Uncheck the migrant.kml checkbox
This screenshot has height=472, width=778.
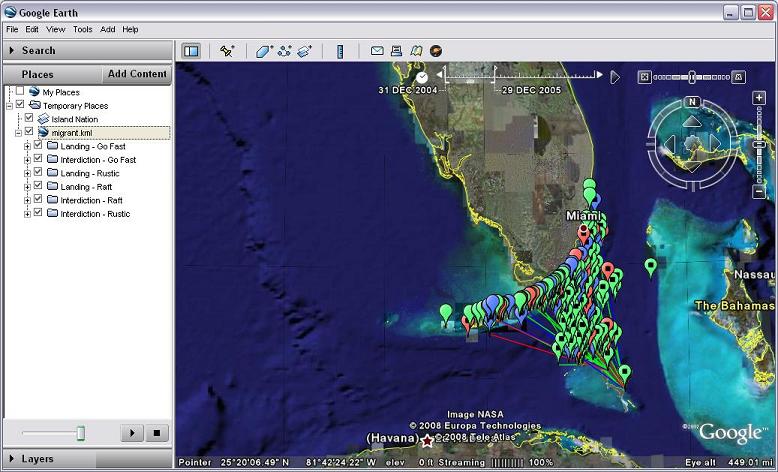click(x=29, y=132)
